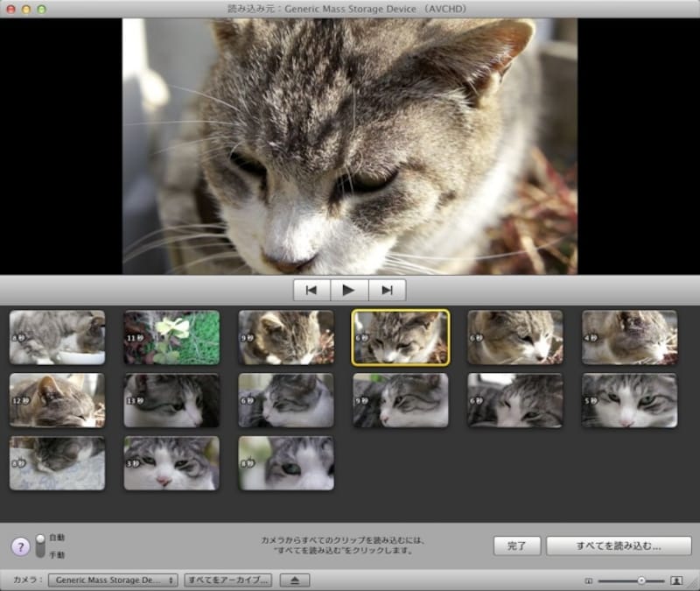Select the 13-second clip thumbnail
This screenshot has width=700, height=591.
click(171, 400)
